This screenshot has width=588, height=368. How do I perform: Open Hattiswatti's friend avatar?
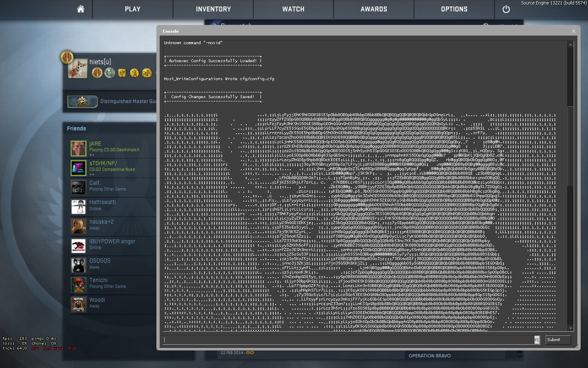[78, 207]
